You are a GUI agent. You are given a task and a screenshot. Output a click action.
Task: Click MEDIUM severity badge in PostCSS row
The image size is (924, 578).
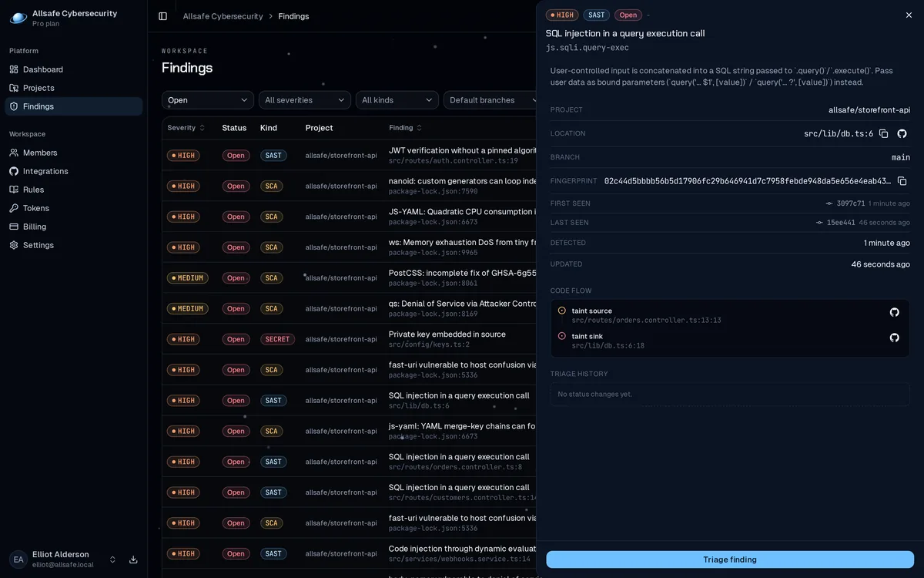pyautogui.click(x=188, y=278)
